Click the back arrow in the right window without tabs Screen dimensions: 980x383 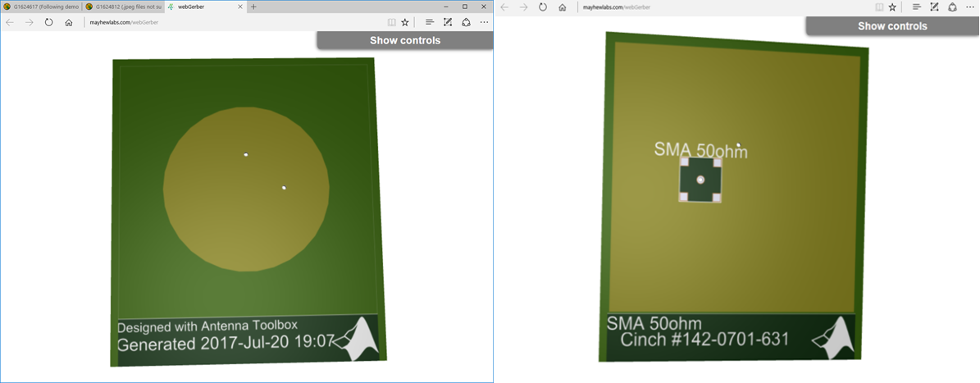[x=504, y=7]
